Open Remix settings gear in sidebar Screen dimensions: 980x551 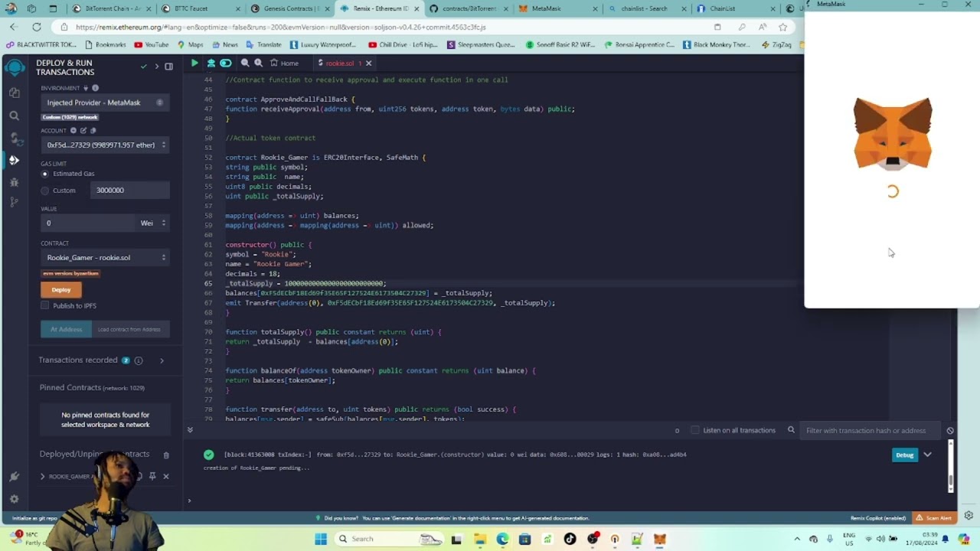point(14,499)
